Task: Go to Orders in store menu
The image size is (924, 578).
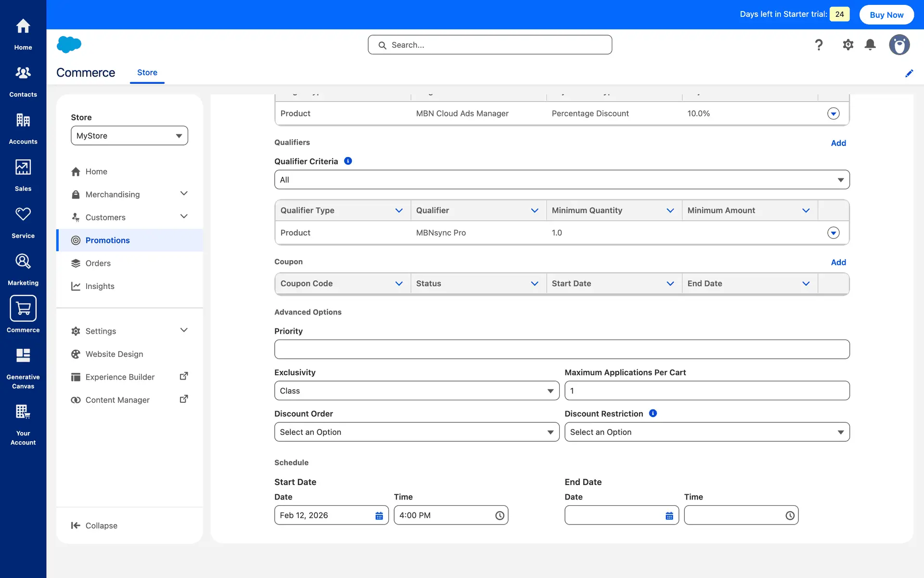Action: (98, 263)
